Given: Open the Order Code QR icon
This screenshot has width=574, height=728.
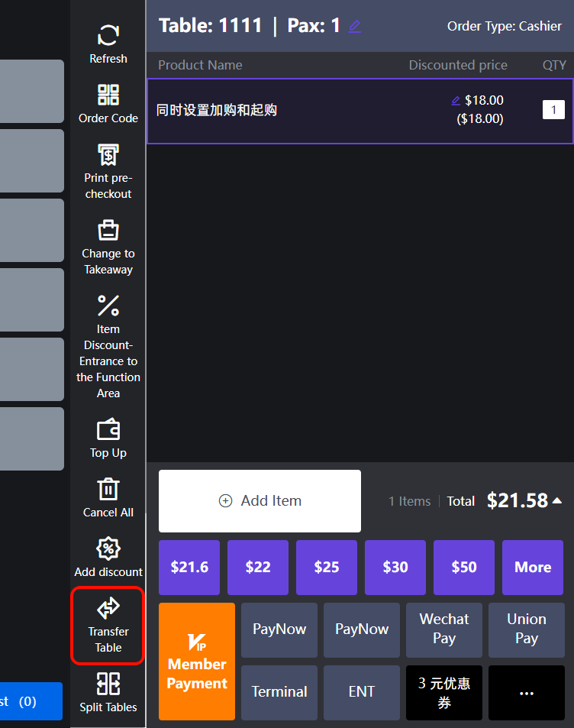Looking at the screenshot, I should [108, 95].
